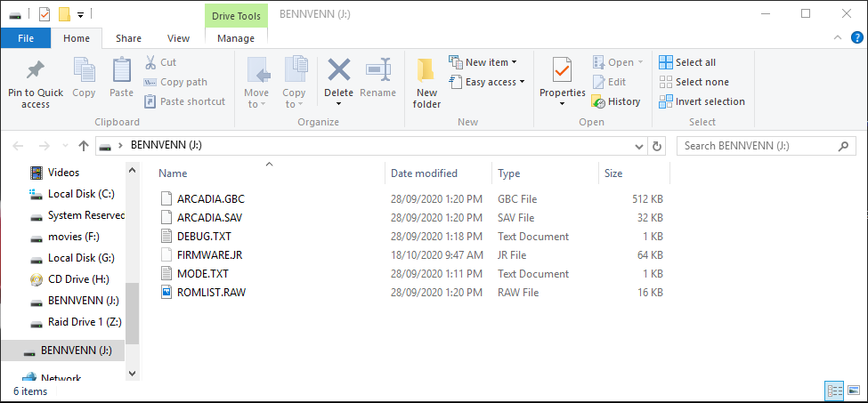The width and height of the screenshot is (868, 403).
Task: Customize Quick Access Toolbar dropdown
Action: tap(80, 15)
